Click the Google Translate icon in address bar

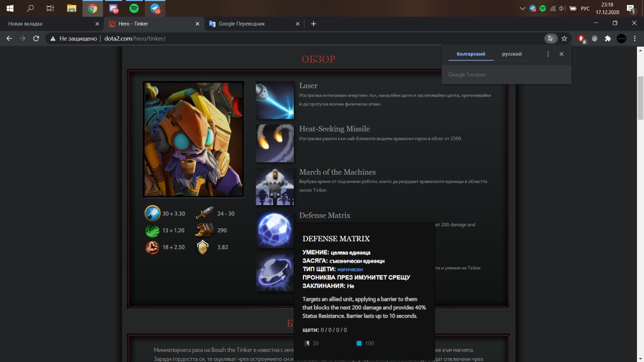point(551,38)
